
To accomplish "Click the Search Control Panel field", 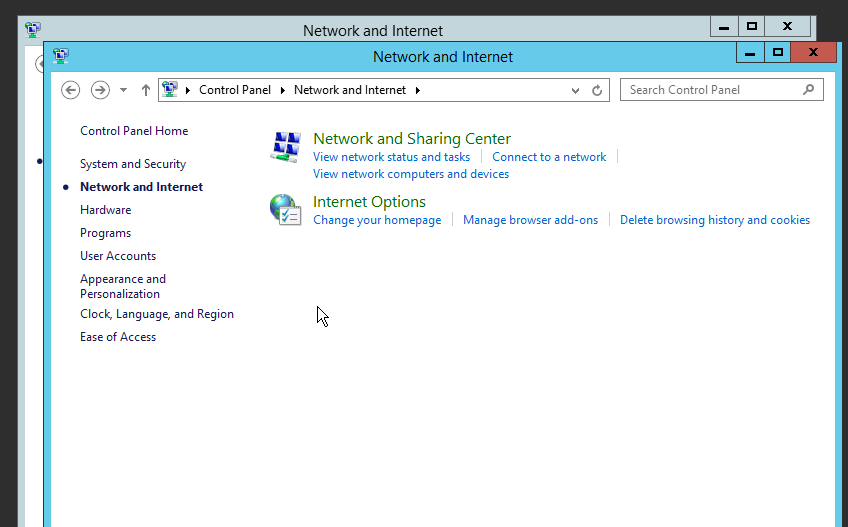I will point(721,90).
